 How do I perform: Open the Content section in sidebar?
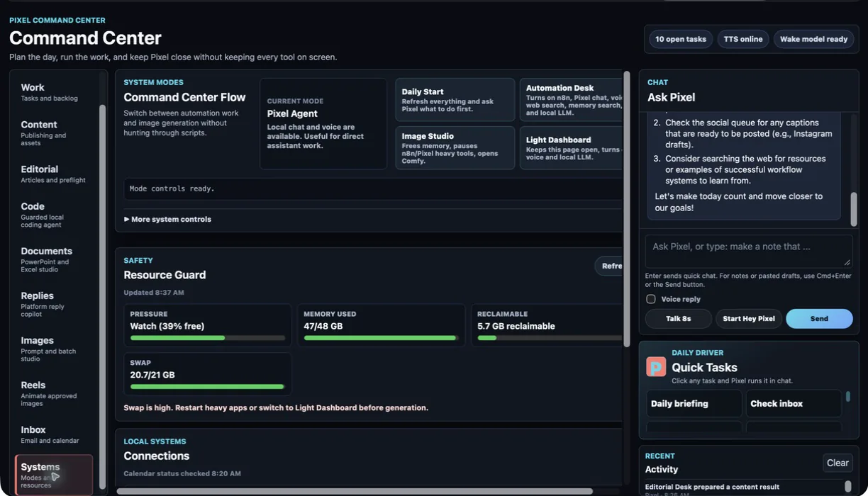click(x=54, y=133)
